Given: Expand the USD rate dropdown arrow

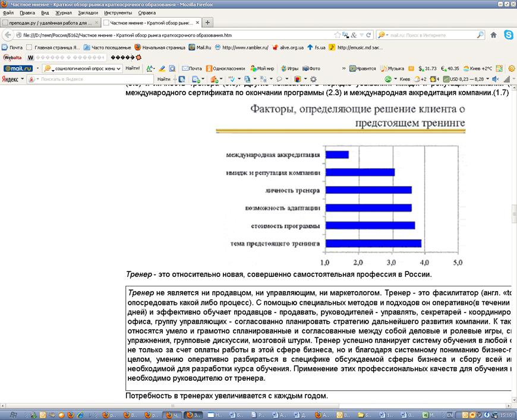Looking at the screenshot, I should point(488,79).
